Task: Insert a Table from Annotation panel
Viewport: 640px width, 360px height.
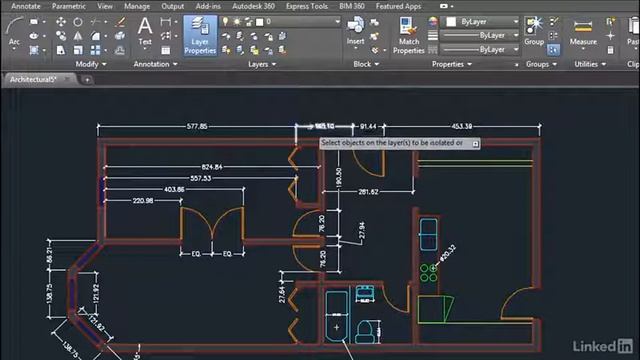Action: tap(165, 50)
